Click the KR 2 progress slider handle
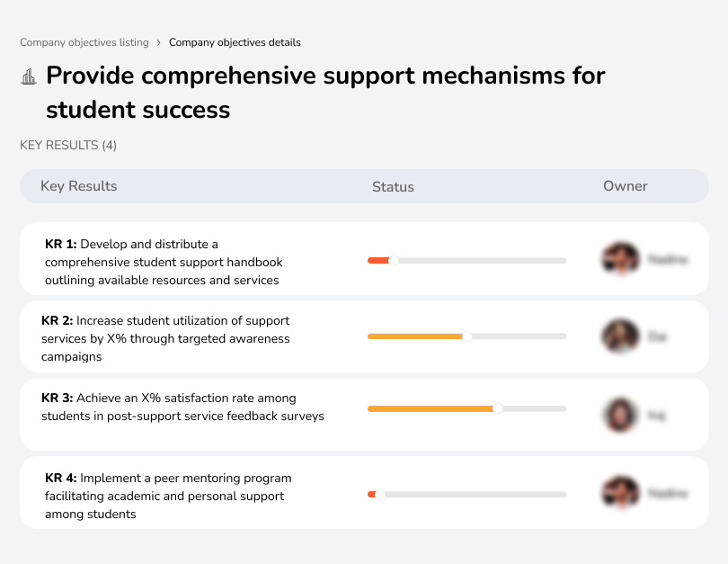 tap(467, 336)
